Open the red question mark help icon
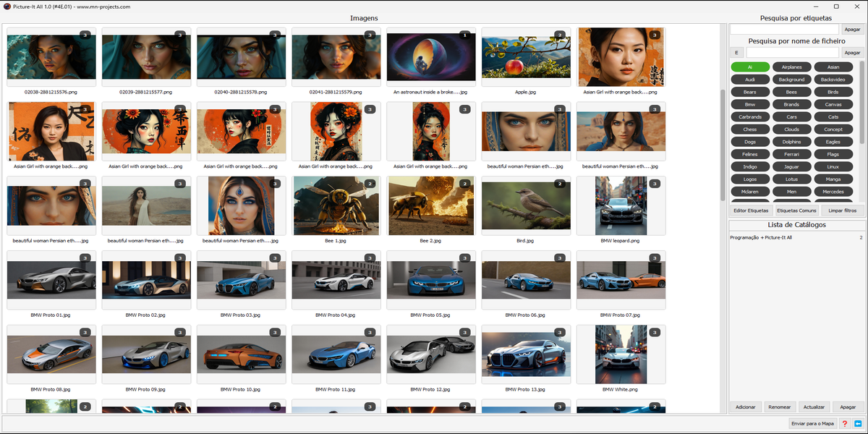The image size is (868, 434). [845, 424]
